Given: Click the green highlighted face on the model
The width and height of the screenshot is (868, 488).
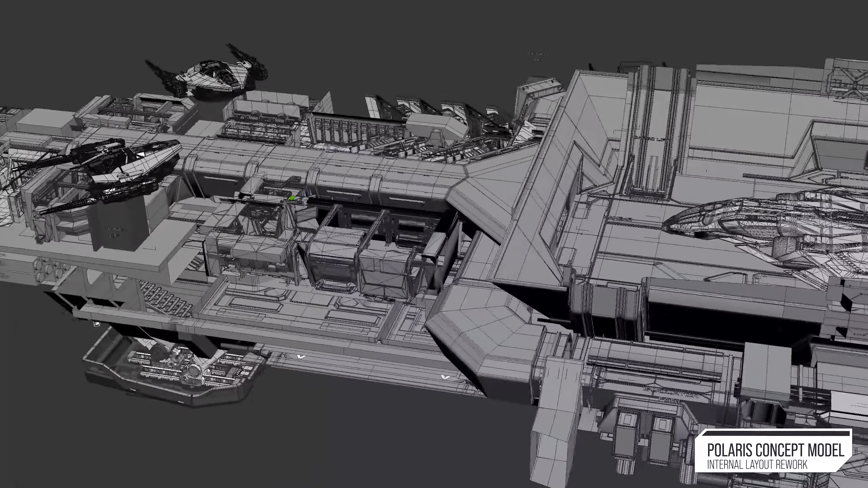Looking at the screenshot, I should tap(291, 198).
